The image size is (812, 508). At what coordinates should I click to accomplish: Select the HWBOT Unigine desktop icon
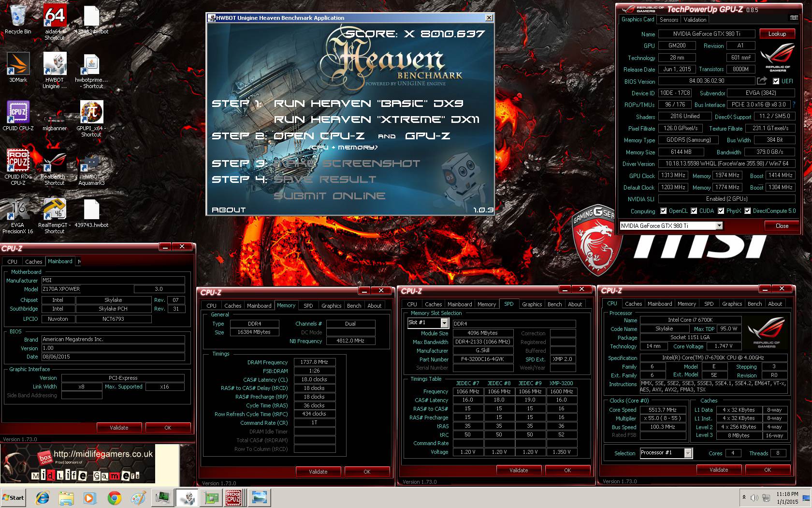click(x=54, y=71)
